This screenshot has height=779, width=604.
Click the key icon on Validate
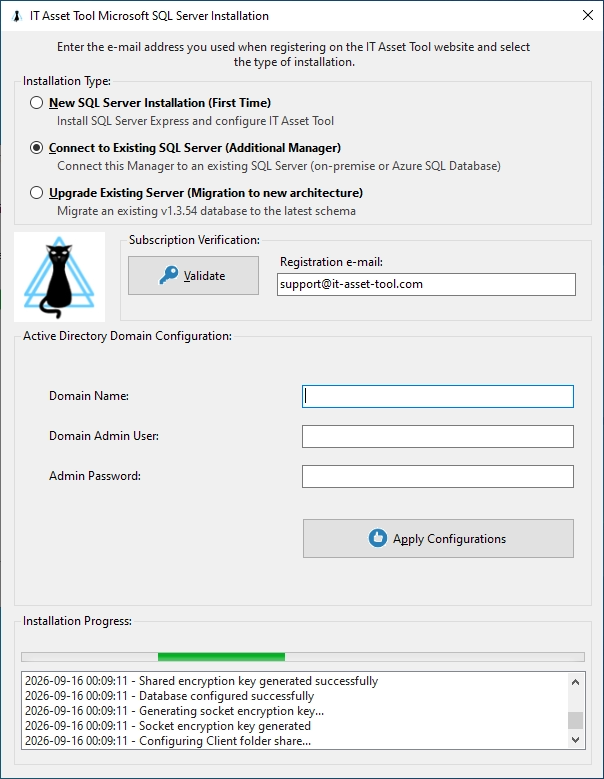point(169,275)
